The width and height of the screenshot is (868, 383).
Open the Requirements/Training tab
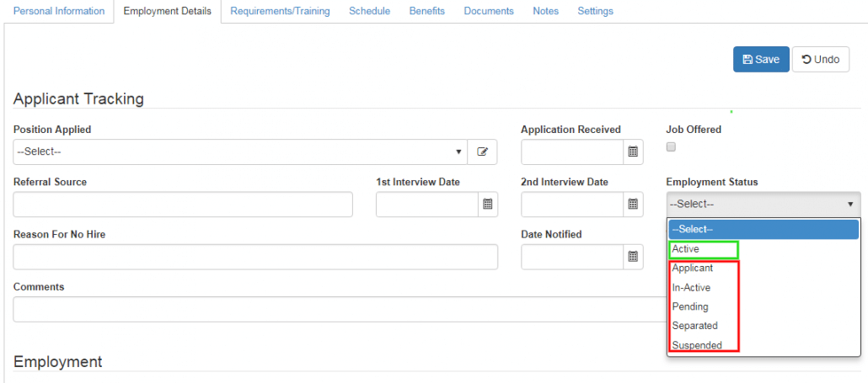coord(280,12)
